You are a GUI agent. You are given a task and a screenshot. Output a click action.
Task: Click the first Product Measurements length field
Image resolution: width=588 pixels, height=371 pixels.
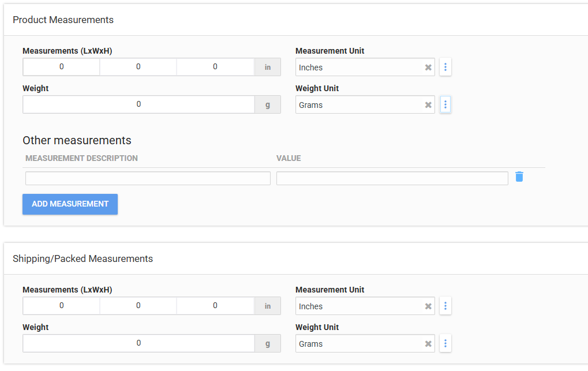62,67
